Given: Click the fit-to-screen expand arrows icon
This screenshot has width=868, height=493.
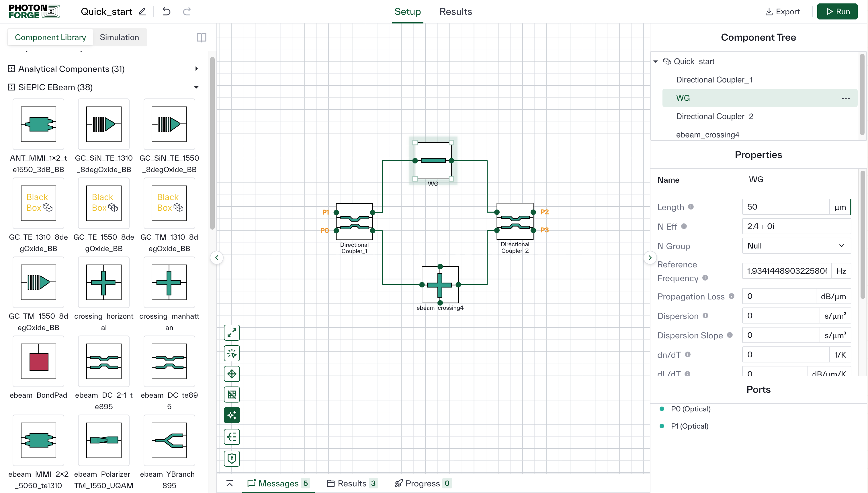Looking at the screenshot, I should (232, 333).
